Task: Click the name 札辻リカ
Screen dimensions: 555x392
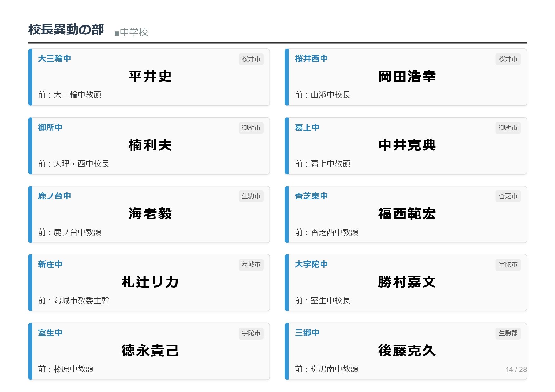Action: click(x=150, y=282)
